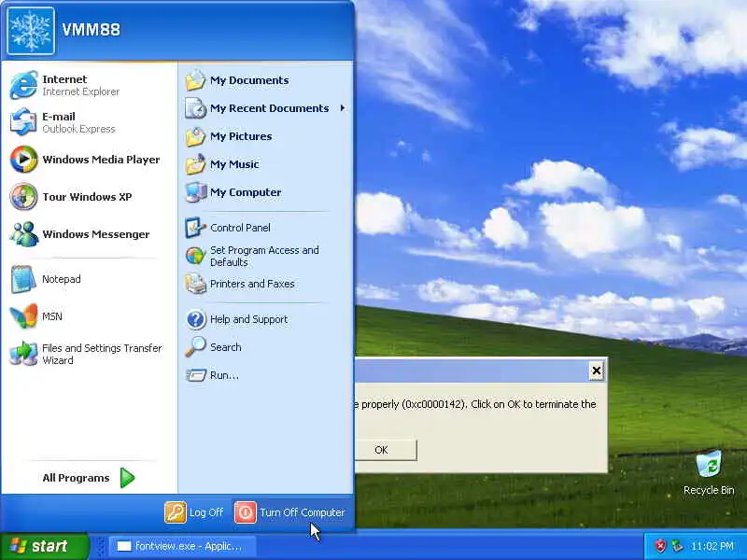747x560 pixels.
Task: Choose Windows Media Player label
Action: (x=101, y=160)
